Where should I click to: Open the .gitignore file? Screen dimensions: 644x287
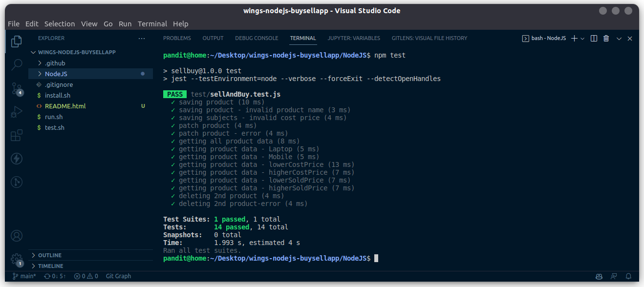[x=90, y=84]
